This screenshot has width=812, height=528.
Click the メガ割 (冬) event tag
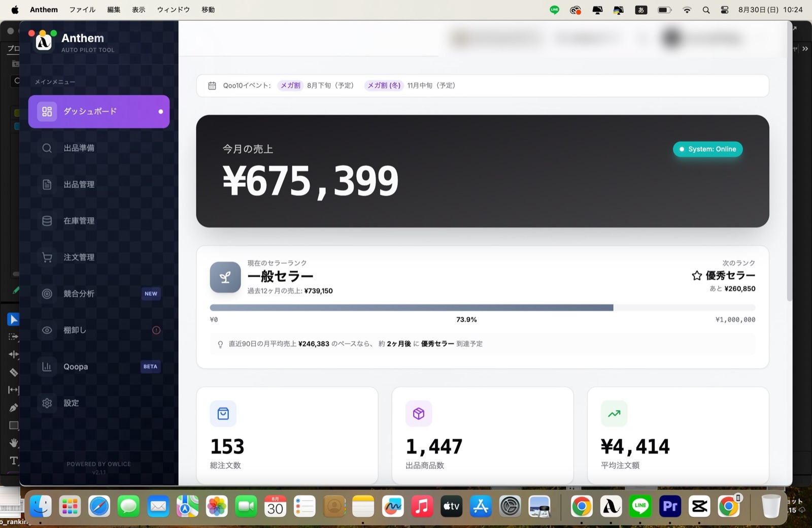point(384,85)
